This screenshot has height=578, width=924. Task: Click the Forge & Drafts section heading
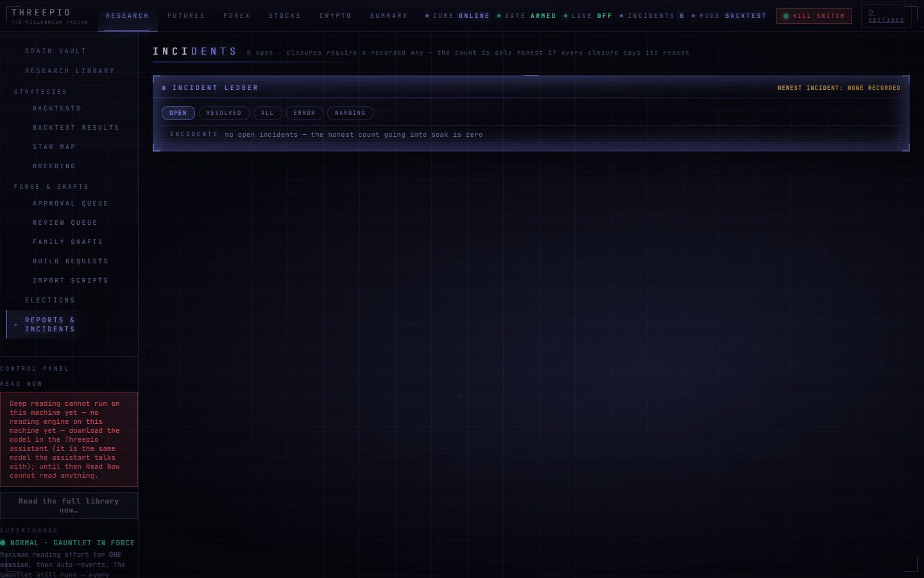(x=51, y=187)
